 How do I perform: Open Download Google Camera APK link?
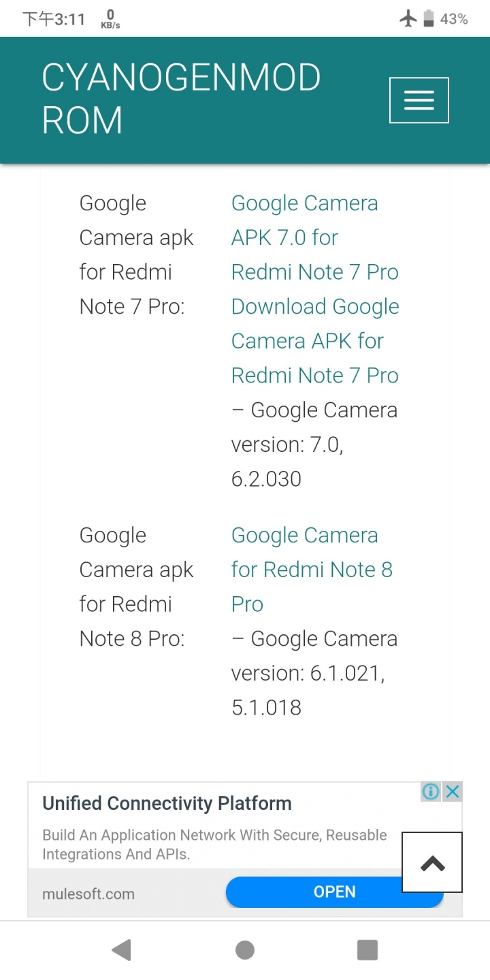(x=315, y=341)
